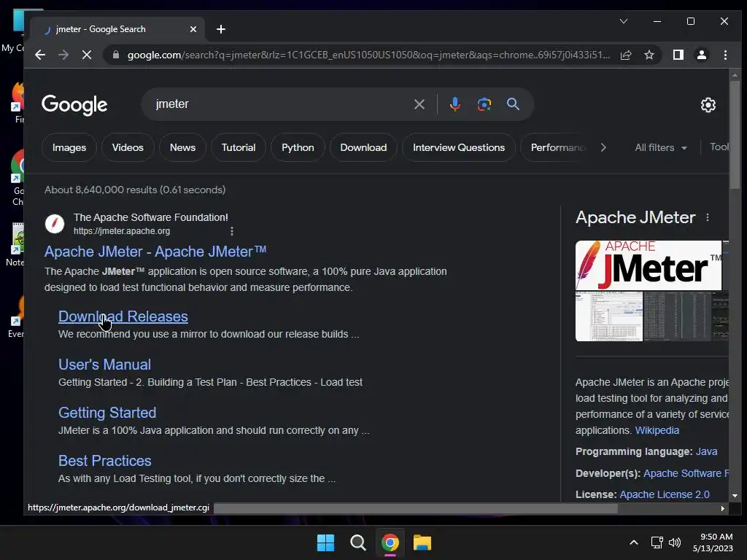Image resolution: width=747 pixels, height=560 pixels.
Task: Click the Apache License 2.0 link
Action: click(664, 495)
